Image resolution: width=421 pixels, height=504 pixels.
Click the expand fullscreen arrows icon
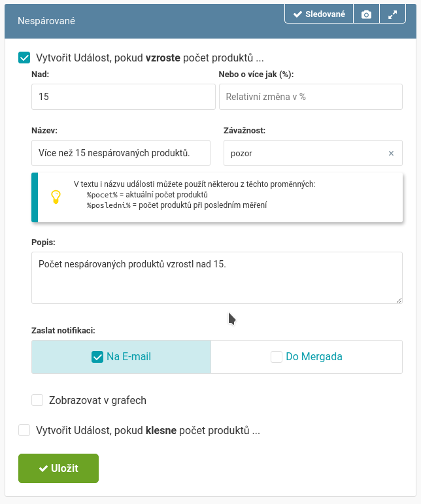(x=392, y=14)
